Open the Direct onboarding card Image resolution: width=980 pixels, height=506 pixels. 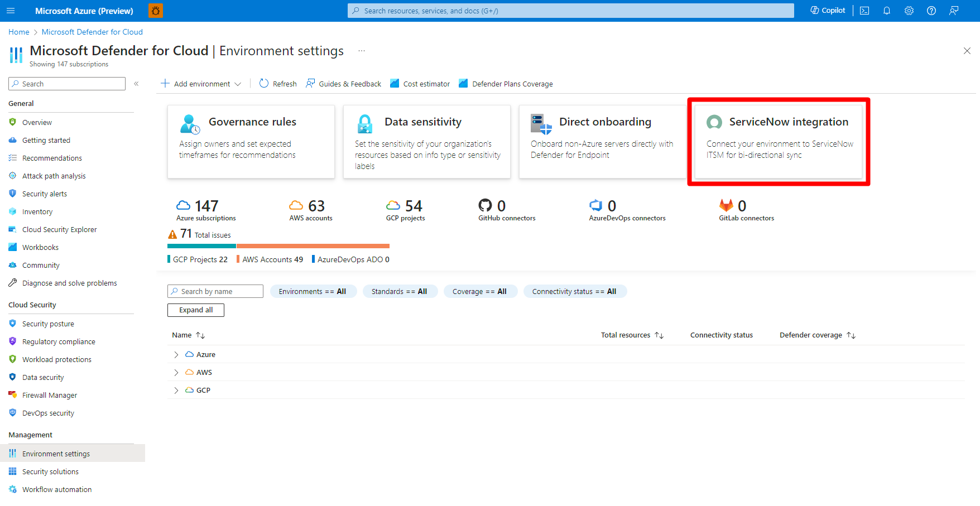tap(603, 142)
